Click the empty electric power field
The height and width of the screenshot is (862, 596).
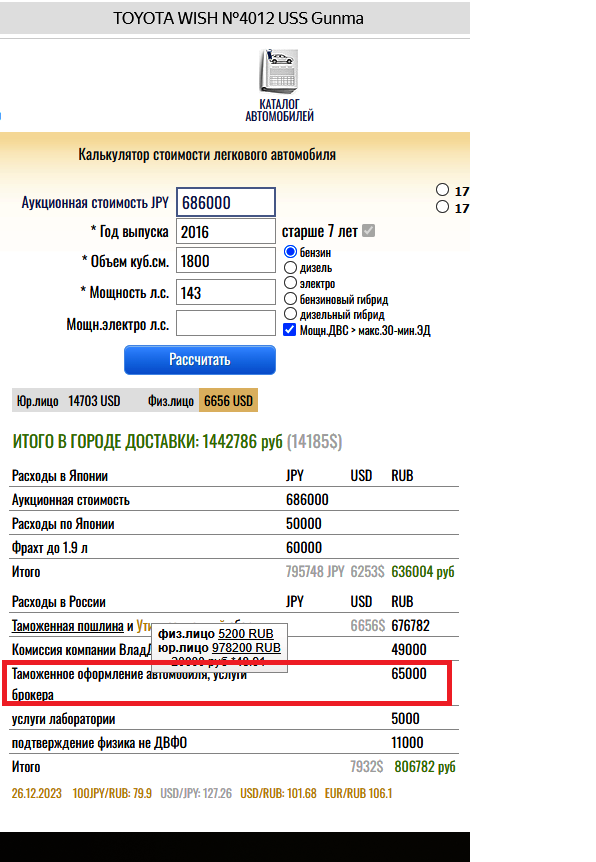pos(226,324)
